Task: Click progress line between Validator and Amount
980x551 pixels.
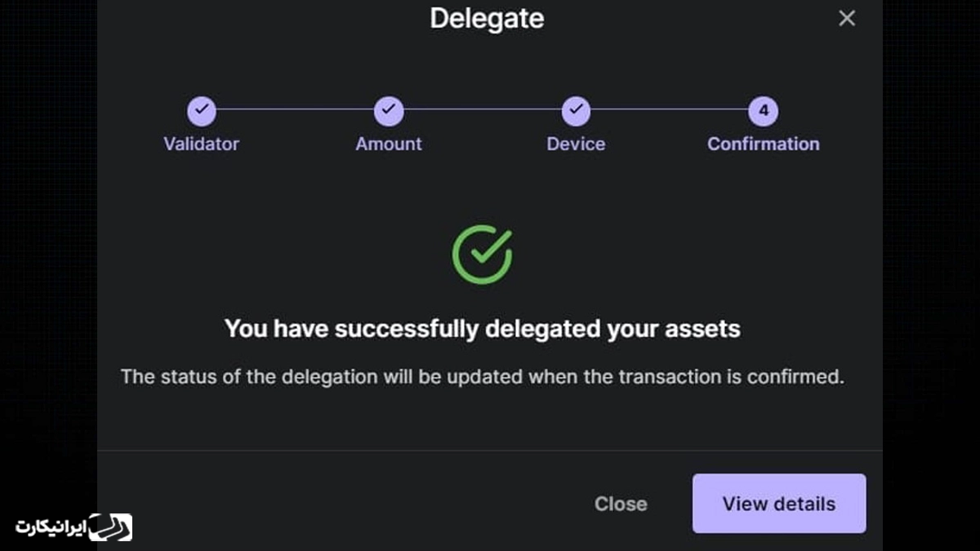Action: pyautogui.click(x=295, y=109)
